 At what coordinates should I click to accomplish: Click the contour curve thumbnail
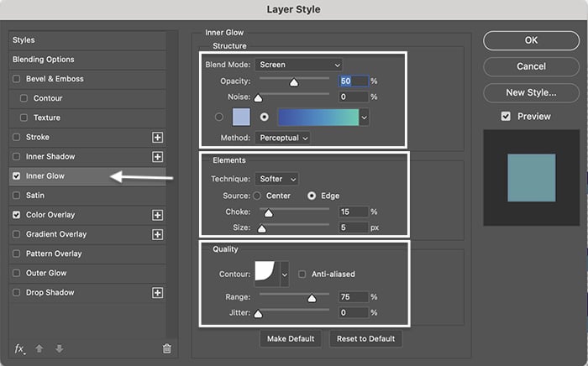pyautogui.click(x=267, y=274)
